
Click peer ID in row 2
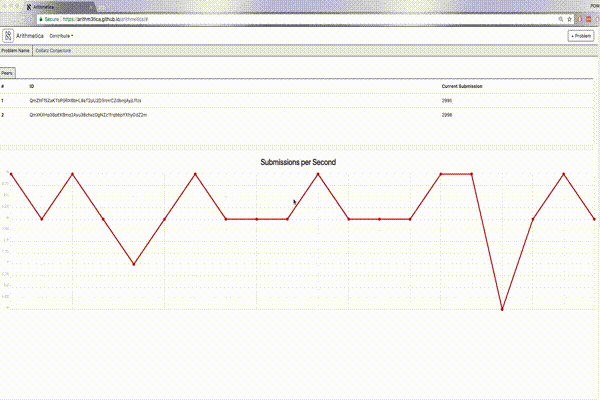point(88,115)
